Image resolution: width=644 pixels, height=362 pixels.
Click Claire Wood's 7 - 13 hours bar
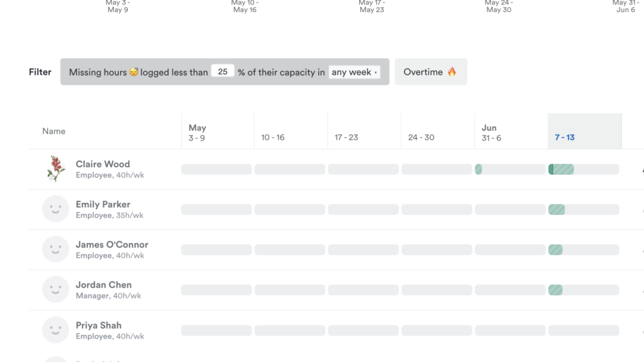pos(584,169)
